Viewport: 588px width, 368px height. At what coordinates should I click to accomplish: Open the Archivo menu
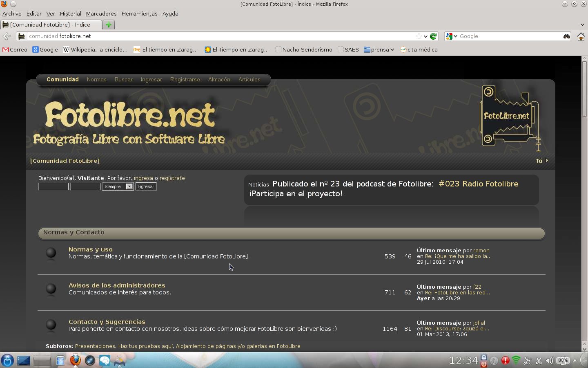(x=12, y=13)
